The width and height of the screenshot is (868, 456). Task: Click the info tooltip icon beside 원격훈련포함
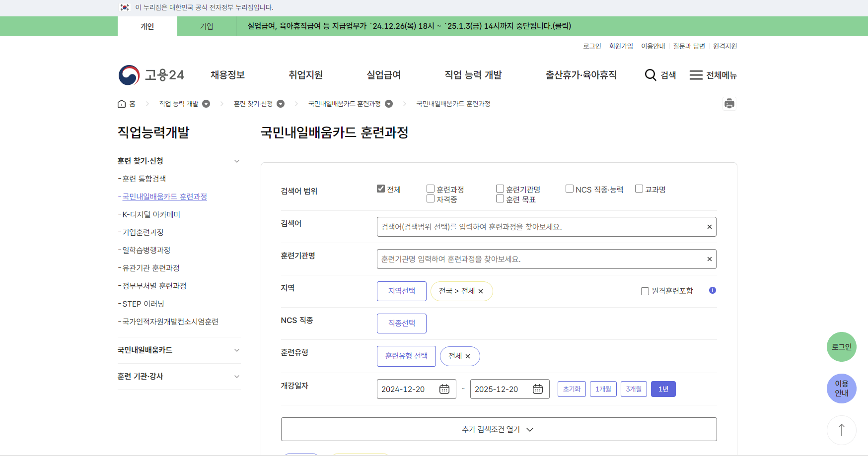[x=712, y=290]
